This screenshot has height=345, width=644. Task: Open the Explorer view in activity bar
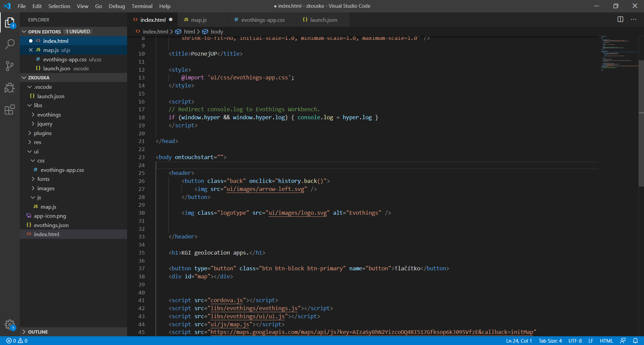point(10,23)
